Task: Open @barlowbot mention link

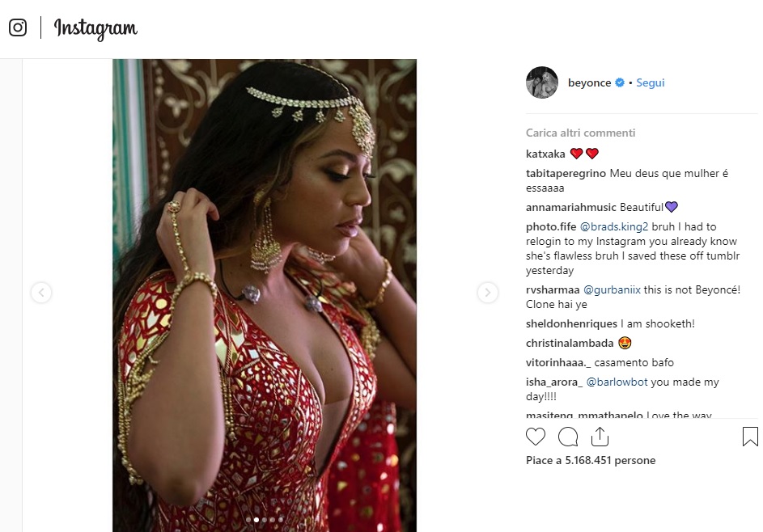Action: coord(615,382)
